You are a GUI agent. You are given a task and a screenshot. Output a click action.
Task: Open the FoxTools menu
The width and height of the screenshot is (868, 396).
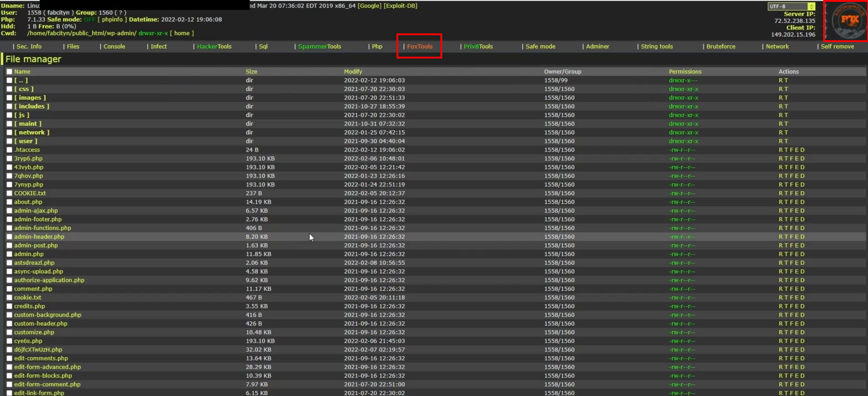[x=420, y=46]
